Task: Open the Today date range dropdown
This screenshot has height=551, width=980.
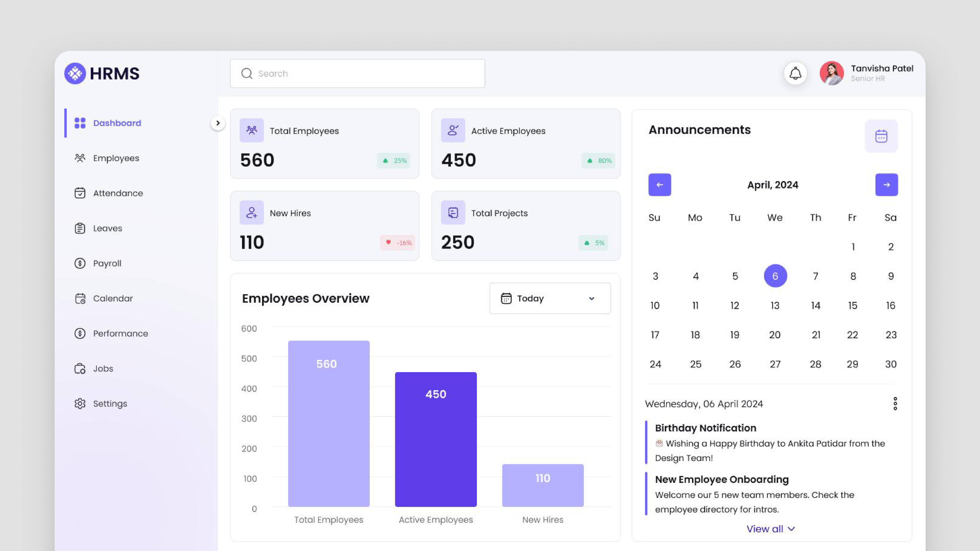Action: (x=550, y=298)
